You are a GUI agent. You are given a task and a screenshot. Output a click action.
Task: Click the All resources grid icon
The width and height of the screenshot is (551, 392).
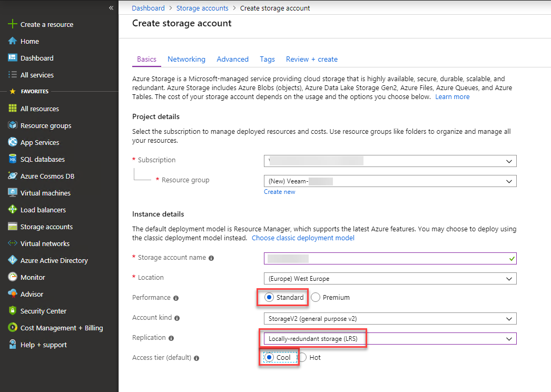click(x=12, y=109)
